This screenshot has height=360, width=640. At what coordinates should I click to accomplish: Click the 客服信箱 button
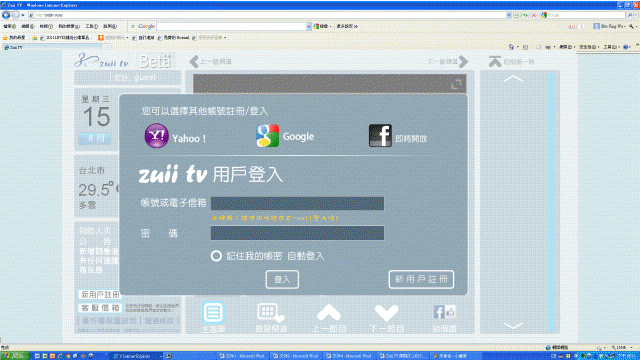pyautogui.click(x=100, y=308)
